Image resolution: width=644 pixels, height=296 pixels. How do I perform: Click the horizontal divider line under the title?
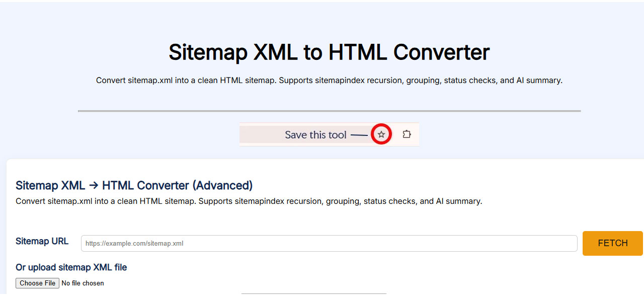click(329, 111)
